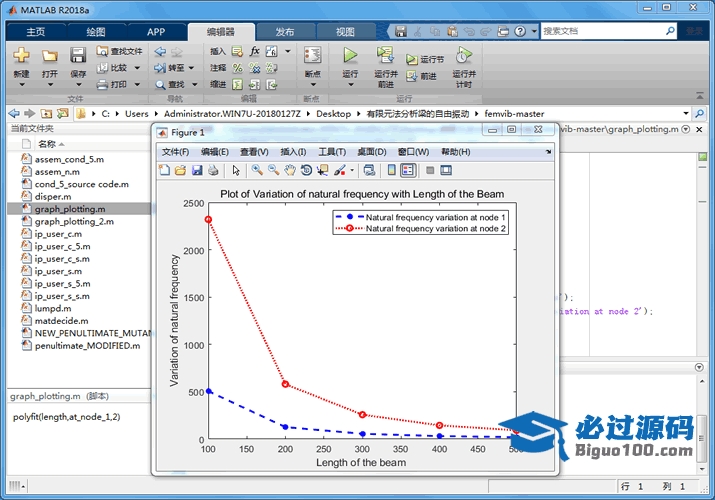This screenshot has width=715, height=500.
Task: Click the link plot icon
Action: 369,170
